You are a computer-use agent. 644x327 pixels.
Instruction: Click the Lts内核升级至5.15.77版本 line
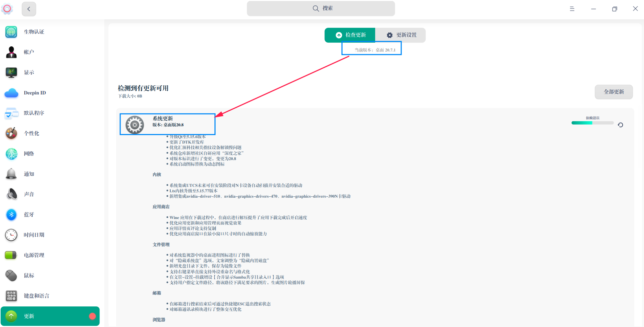coord(194,191)
